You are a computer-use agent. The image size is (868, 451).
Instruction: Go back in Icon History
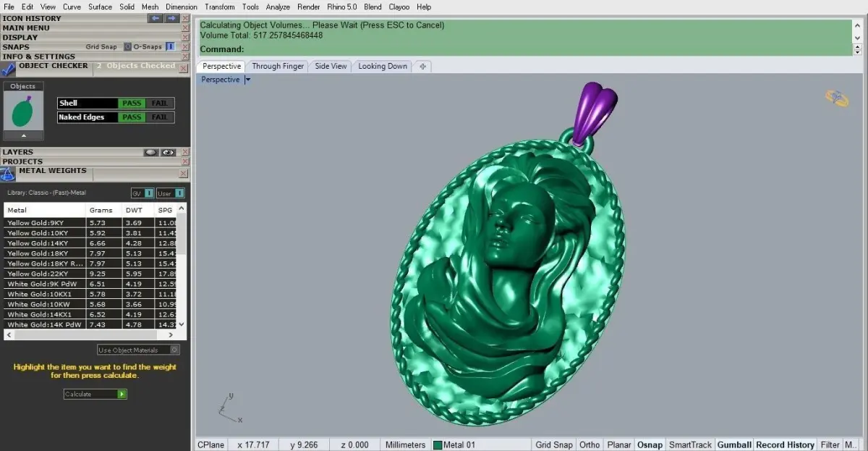(156, 18)
